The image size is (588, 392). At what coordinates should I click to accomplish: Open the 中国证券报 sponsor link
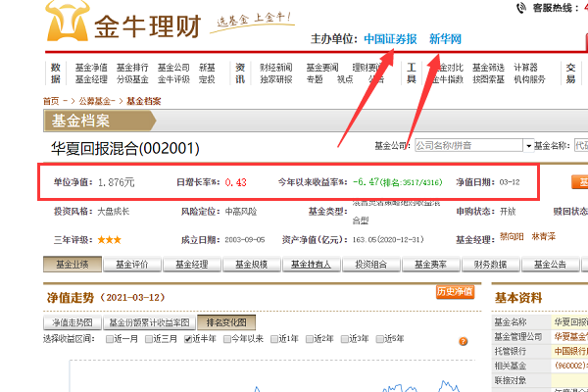(390, 38)
